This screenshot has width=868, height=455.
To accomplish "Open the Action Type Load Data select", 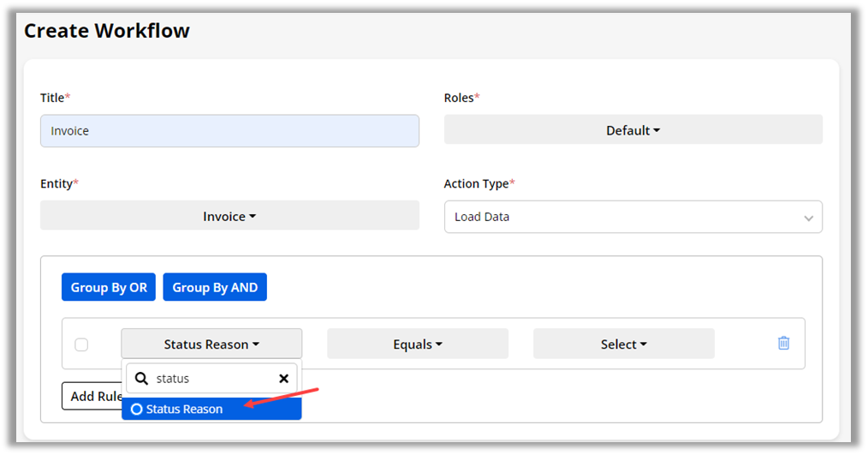I will coord(633,217).
